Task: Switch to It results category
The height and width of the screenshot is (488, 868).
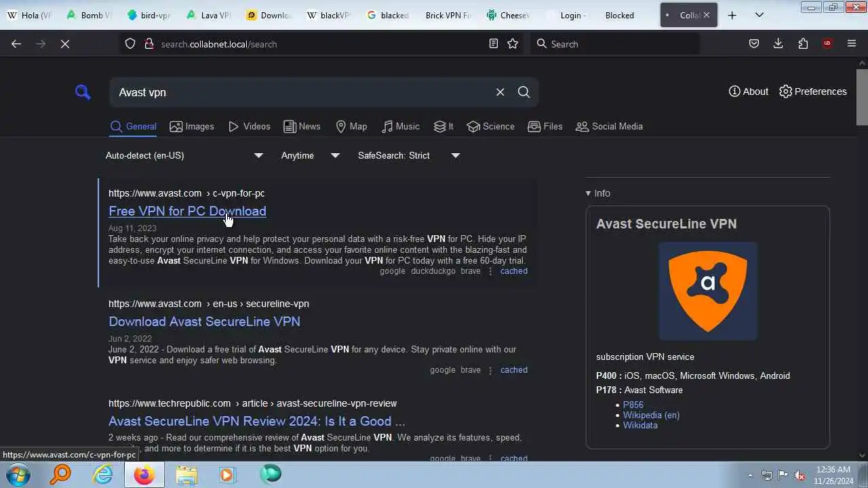Action: (x=443, y=127)
